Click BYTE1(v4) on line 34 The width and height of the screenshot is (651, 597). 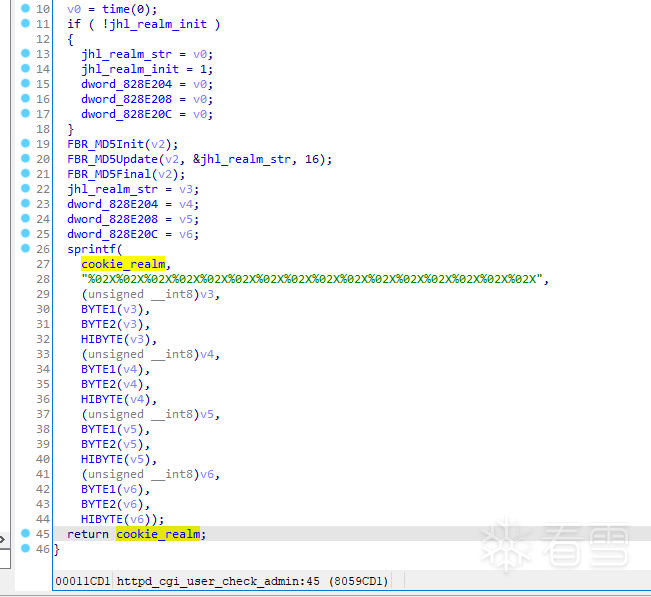[x=112, y=369]
